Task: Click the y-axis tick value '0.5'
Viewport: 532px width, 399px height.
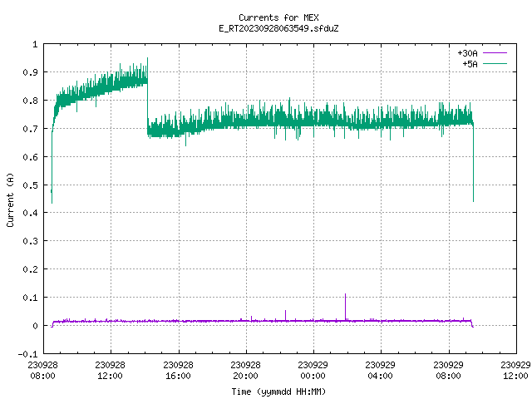Action: pos(30,185)
